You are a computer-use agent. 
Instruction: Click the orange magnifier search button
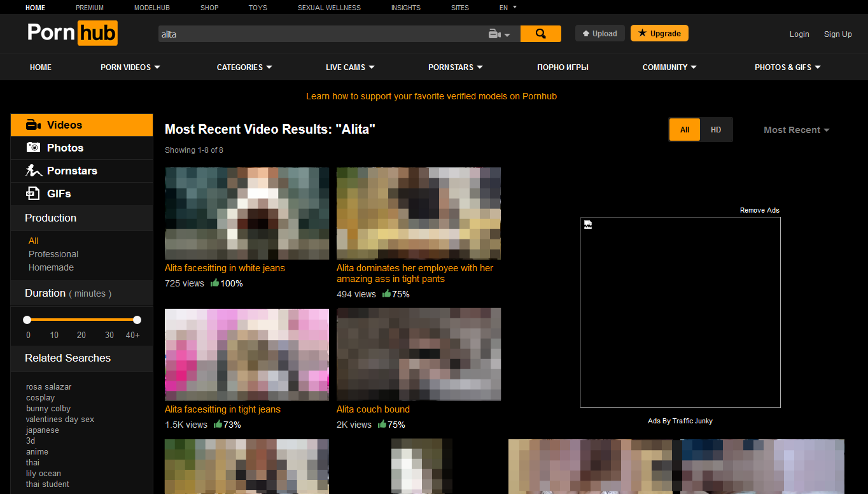(540, 34)
